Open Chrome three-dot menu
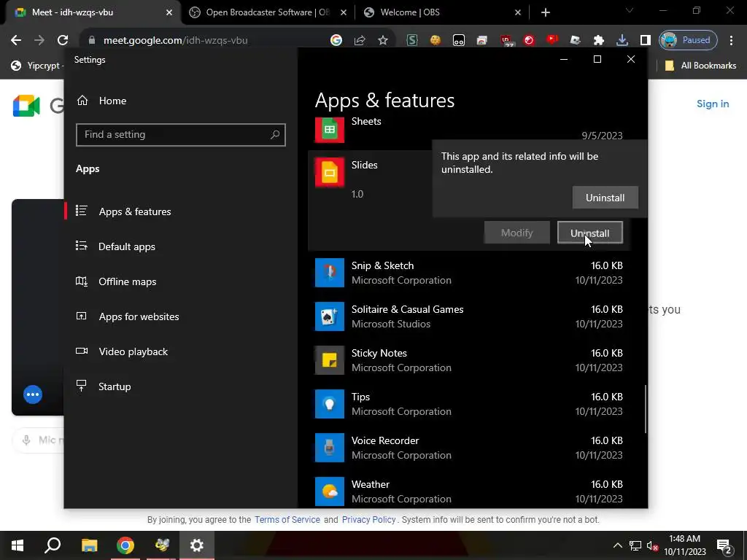Screen dimensions: 747x560 point(731,40)
